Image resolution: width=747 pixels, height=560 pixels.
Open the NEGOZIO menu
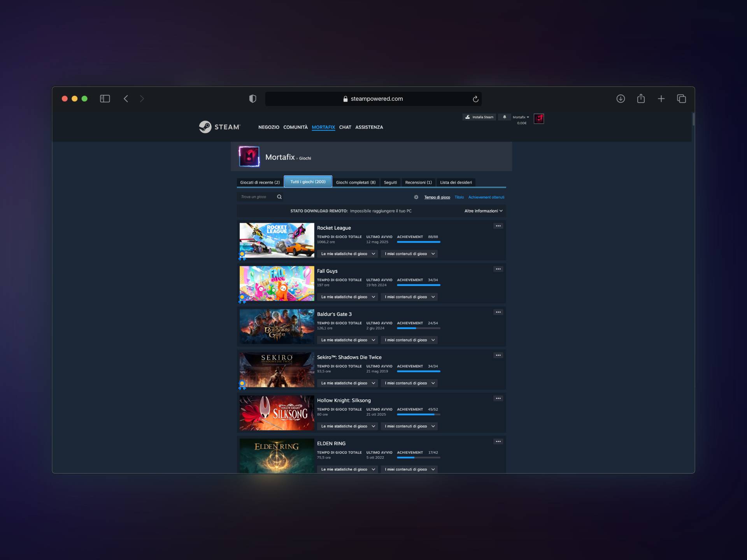pyautogui.click(x=269, y=127)
